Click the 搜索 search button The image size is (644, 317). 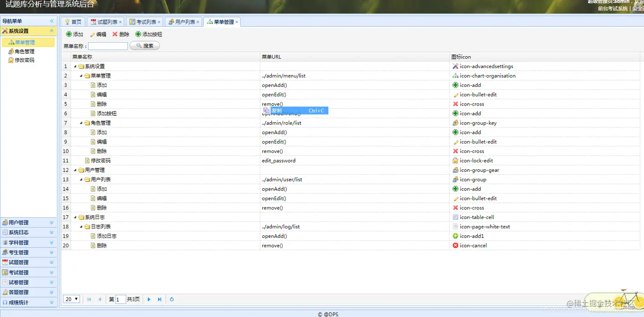[145, 46]
